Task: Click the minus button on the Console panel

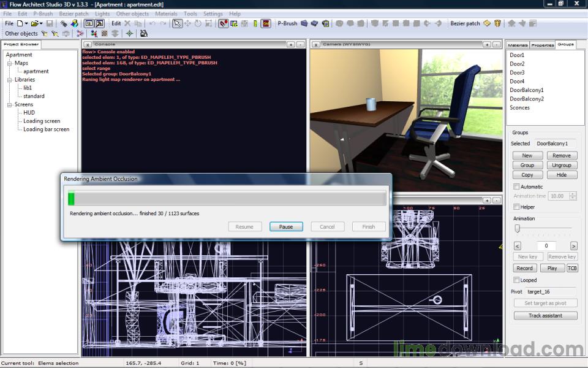Action: [300, 44]
